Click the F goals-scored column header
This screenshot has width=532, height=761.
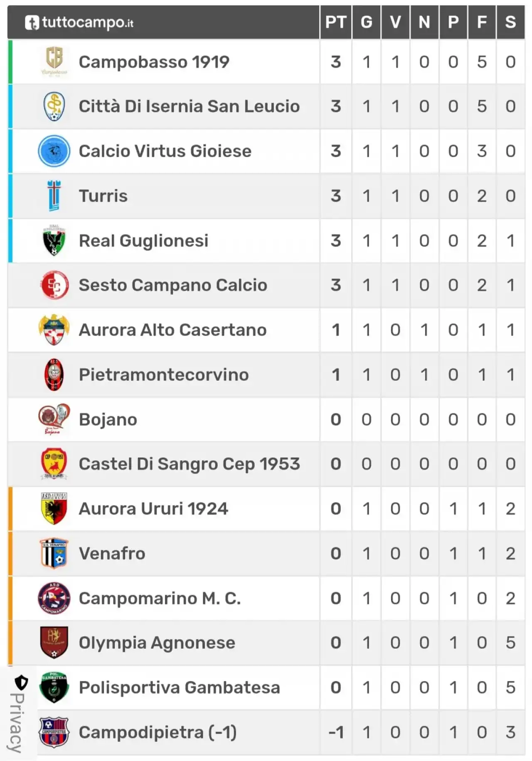point(482,22)
